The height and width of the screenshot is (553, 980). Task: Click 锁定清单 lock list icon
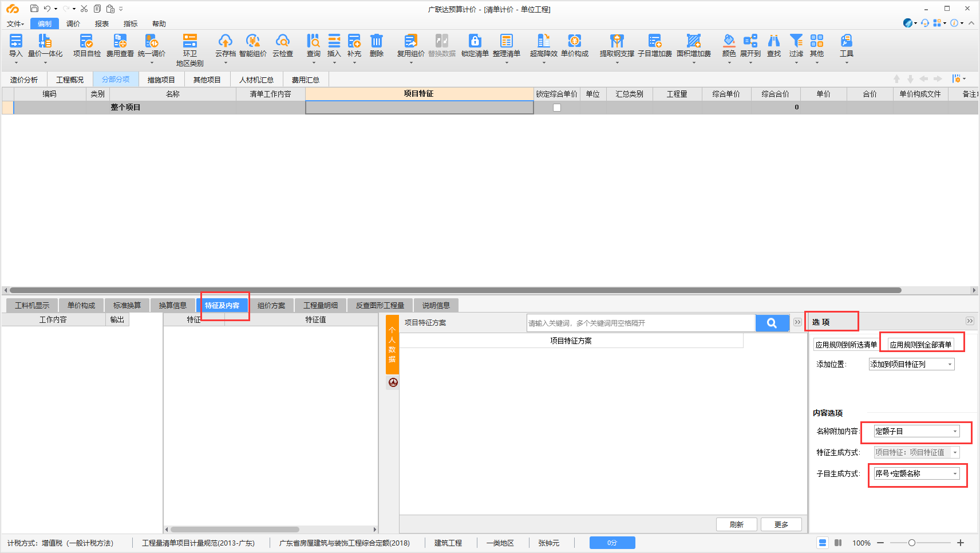pyautogui.click(x=475, y=45)
